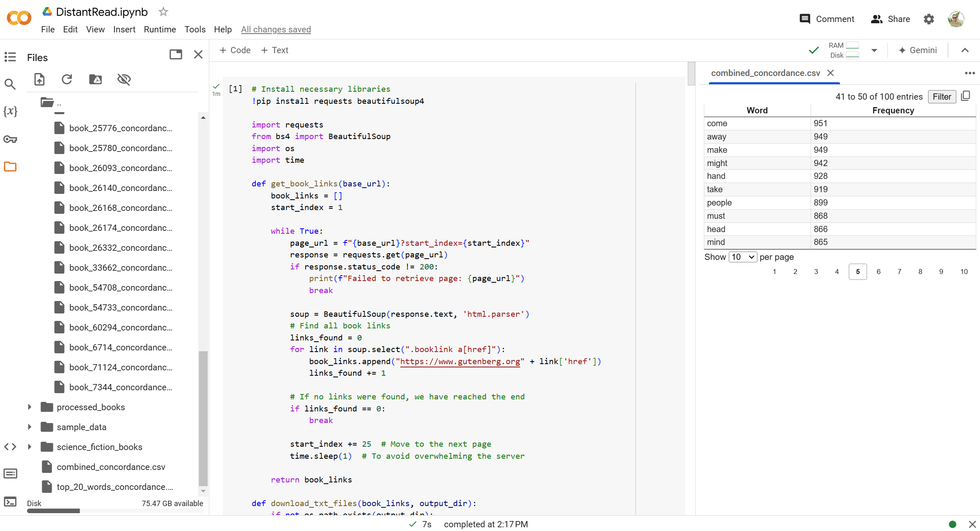Image resolution: width=980 pixels, height=531 pixels.
Task: Open the Table of contents sidebar icon
Action: [x=10, y=57]
